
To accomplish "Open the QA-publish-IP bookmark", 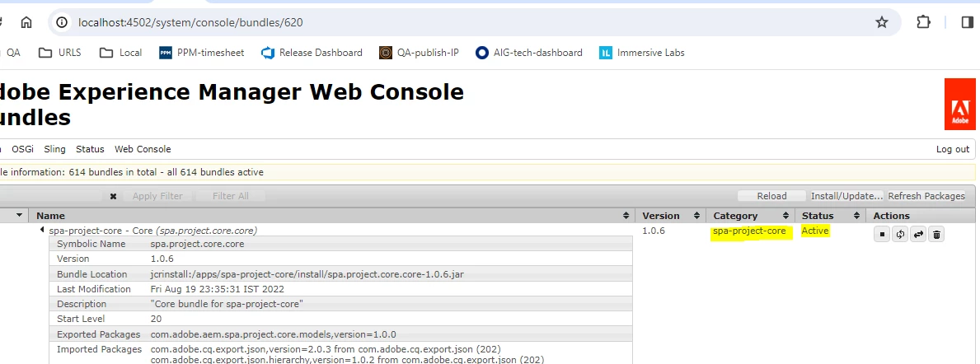I will (x=419, y=53).
